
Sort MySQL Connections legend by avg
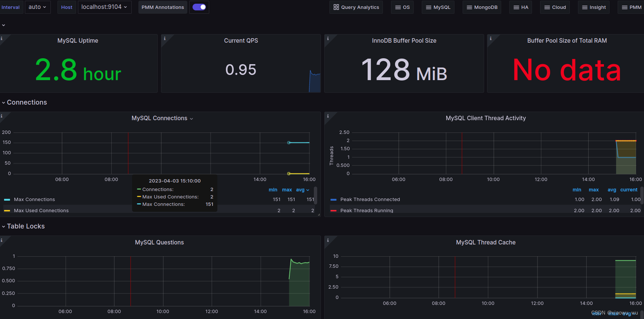tap(302, 190)
